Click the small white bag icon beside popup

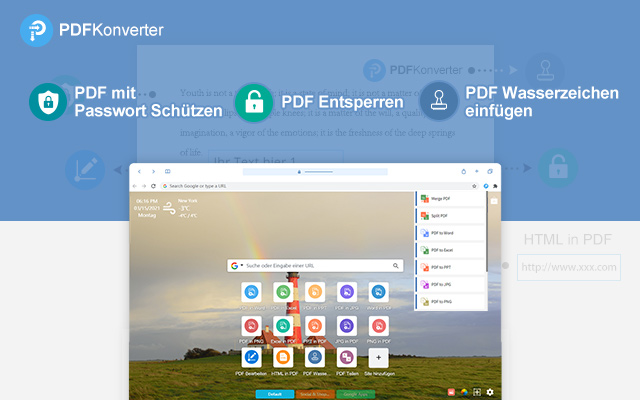(x=494, y=201)
